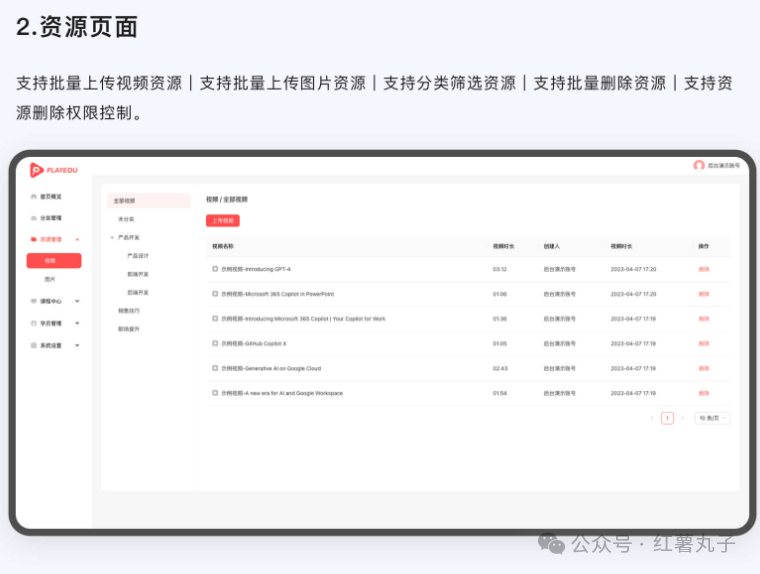Screen dimensions: 760x574
Task: Delete the Generative AI on Google Cloud video
Action: click(704, 368)
